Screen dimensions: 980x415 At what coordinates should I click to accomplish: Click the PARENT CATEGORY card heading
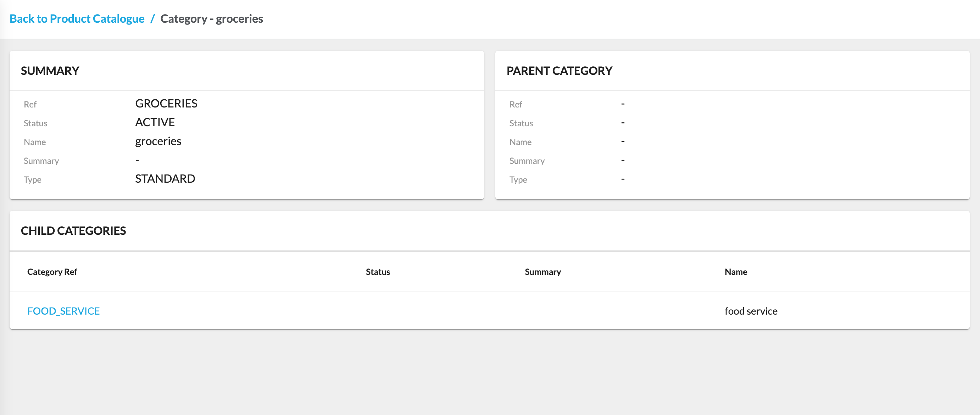[x=559, y=71]
